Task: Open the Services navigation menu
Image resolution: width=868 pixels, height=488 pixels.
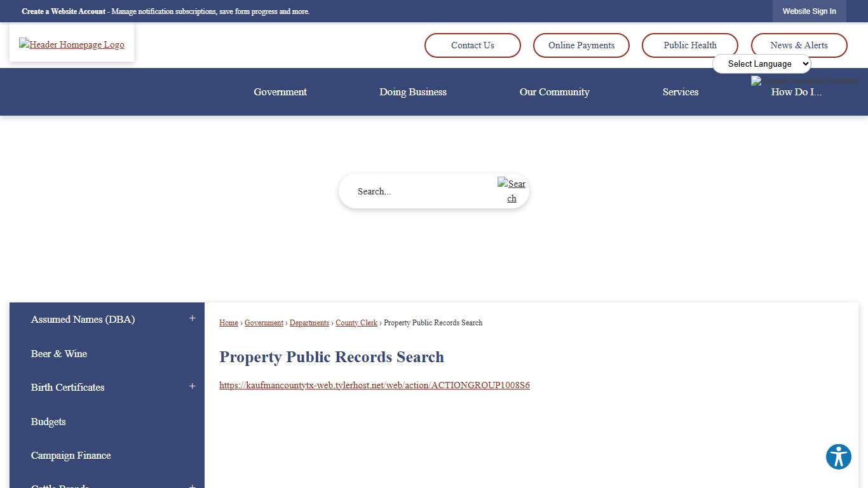Action: 681,92
